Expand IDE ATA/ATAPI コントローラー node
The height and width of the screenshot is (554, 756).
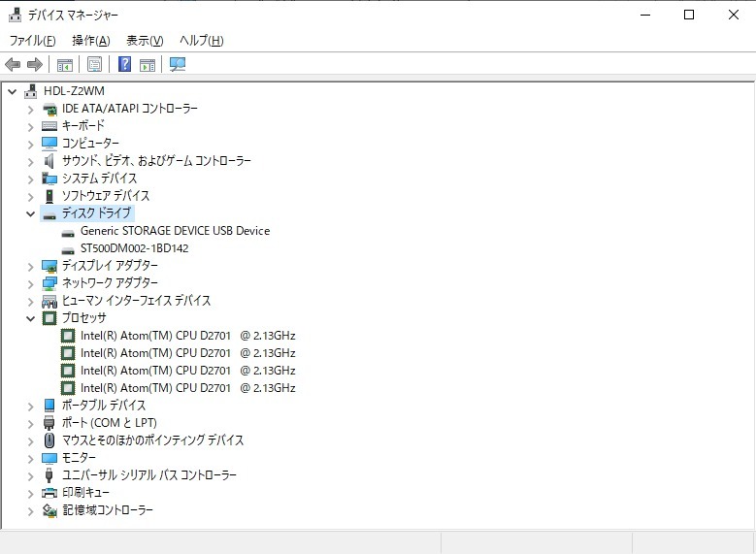click(30, 110)
